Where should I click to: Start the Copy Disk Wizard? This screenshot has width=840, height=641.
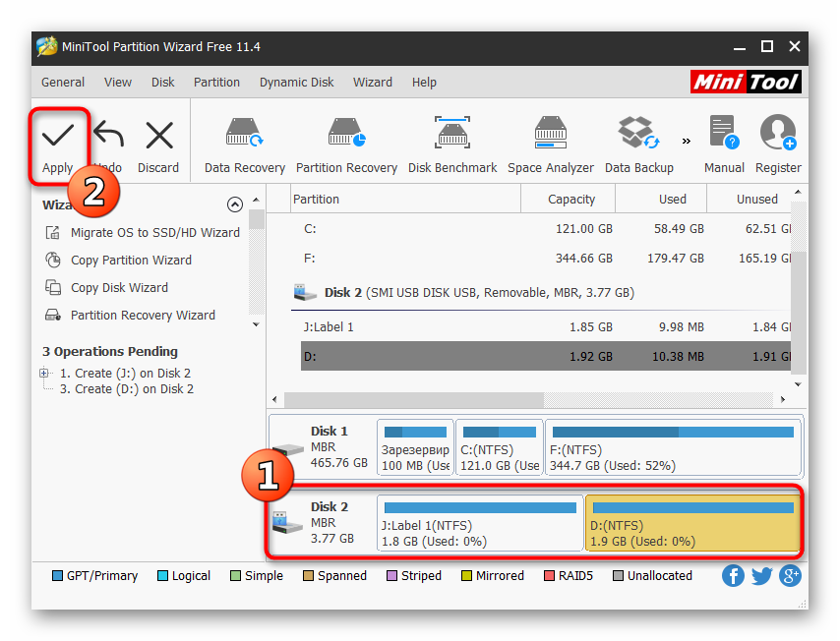[x=119, y=288]
